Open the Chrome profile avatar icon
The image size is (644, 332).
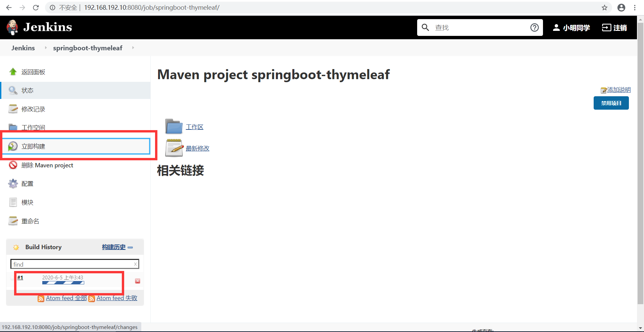coord(622,7)
